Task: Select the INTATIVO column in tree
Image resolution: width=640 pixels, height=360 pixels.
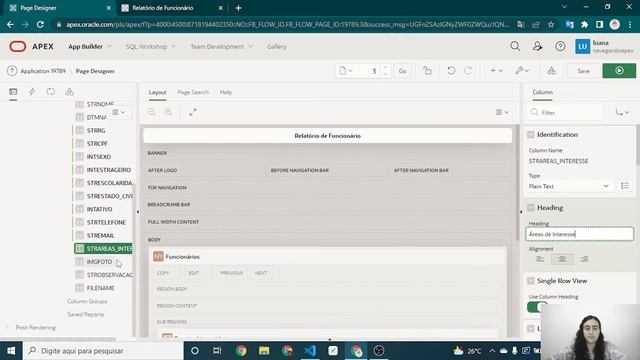Action: (x=99, y=209)
